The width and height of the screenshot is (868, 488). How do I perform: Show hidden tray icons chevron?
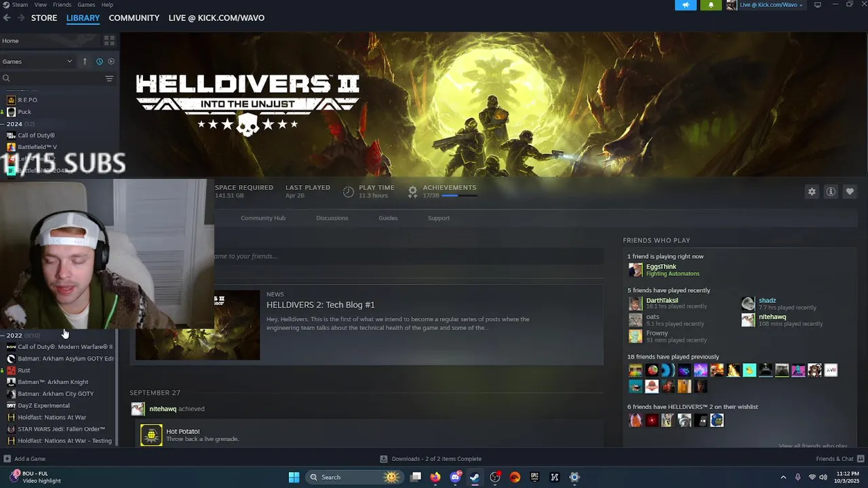[783, 477]
